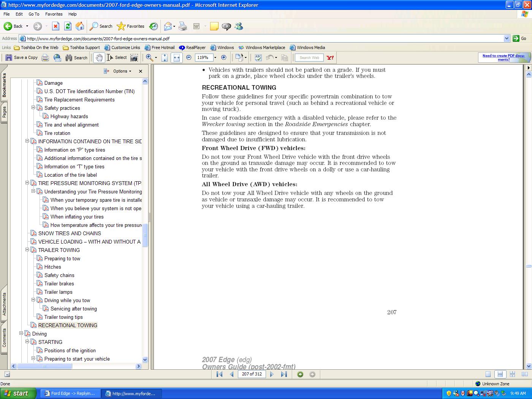Go to the last page
This screenshot has height=399, width=532.
pos(284,374)
